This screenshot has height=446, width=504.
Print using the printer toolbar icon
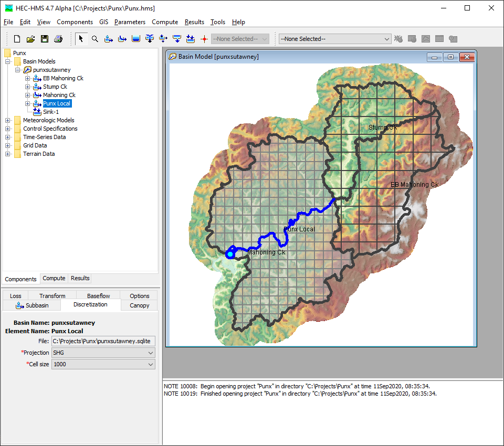tap(58, 39)
